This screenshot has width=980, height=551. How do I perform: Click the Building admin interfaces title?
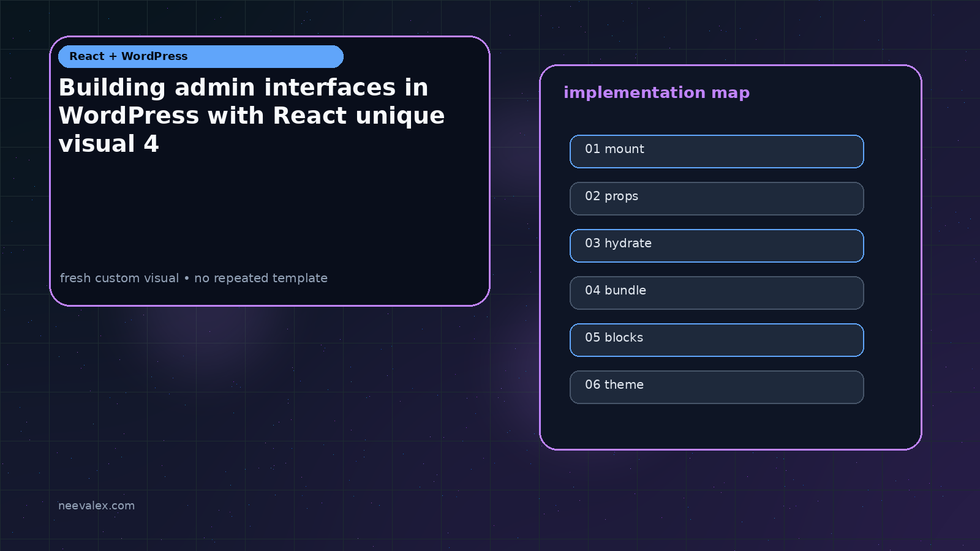[x=252, y=115]
